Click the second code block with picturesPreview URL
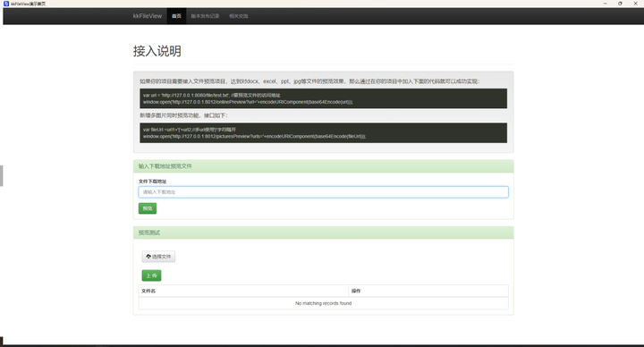This screenshot has height=347, width=644. (x=323, y=133)
